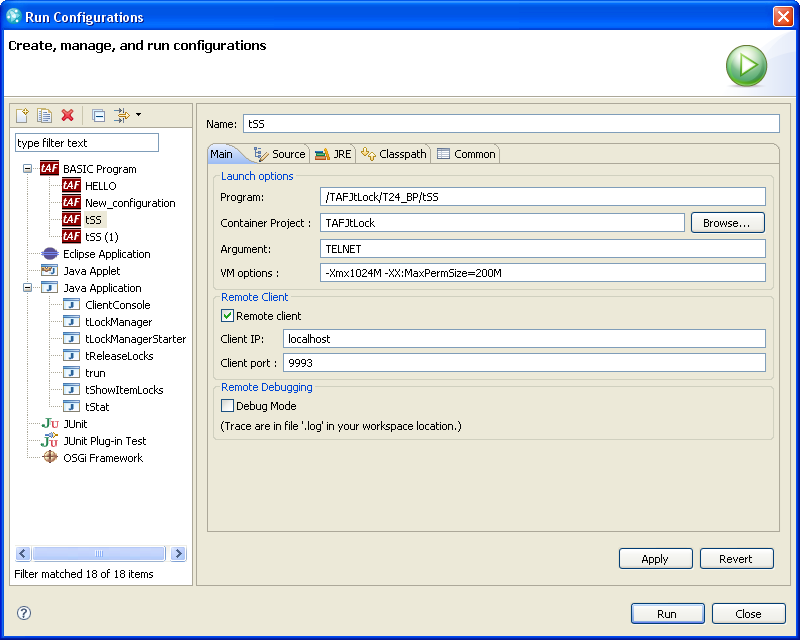Click the Collapse All toolbar icon
This screenshot has width=800, height=640.
[98, 116]
